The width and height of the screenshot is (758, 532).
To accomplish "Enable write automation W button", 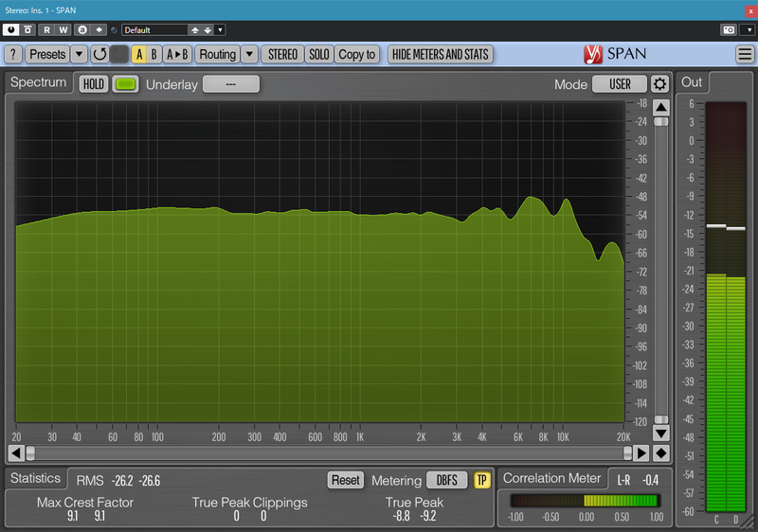I will 63,30.
